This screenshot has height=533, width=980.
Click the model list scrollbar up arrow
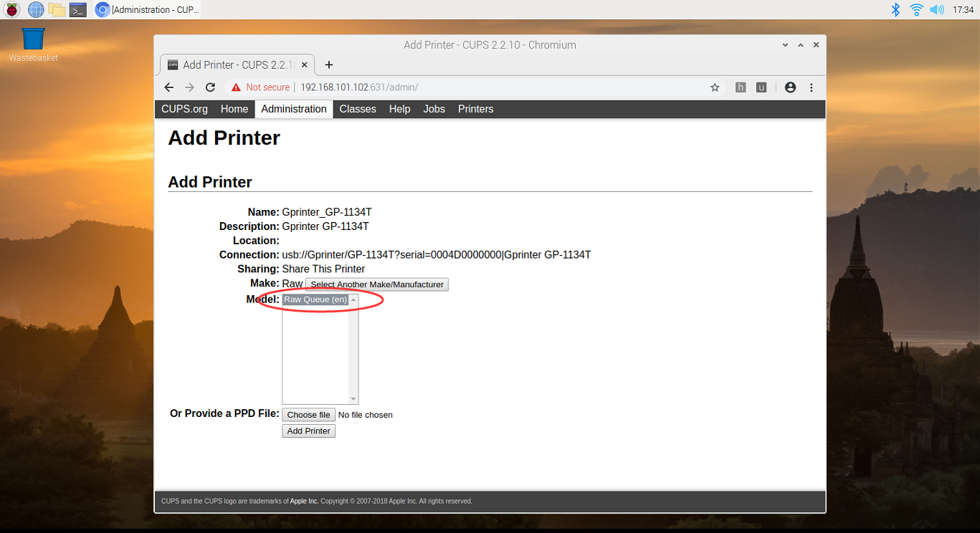pyautogui.click(x=353, y=299)
